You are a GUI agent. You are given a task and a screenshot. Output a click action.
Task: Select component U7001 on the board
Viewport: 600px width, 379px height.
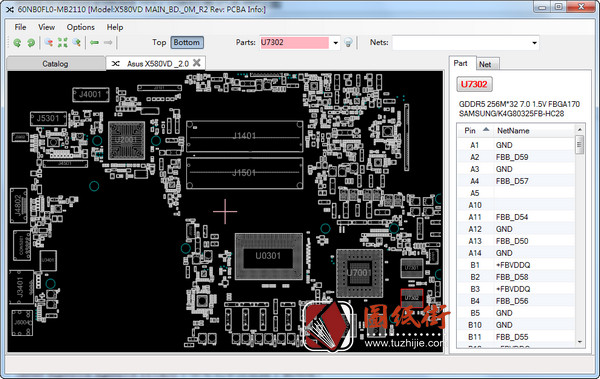click(359, 273)
